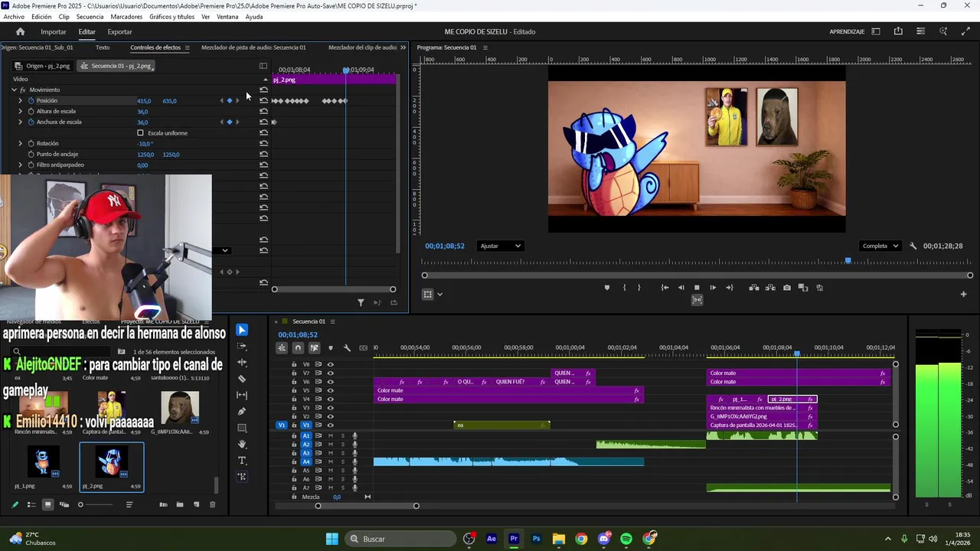Stop playback in Program monitor

697,288
